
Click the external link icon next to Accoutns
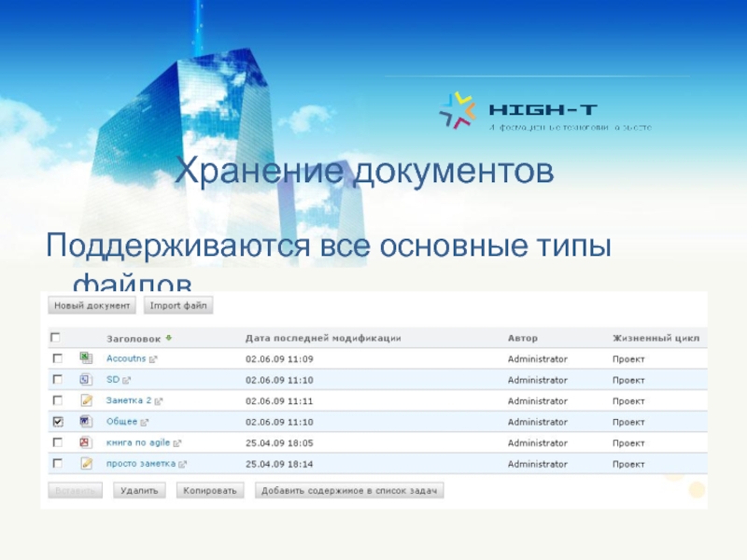pyautogui.click(x=153, y=359)
